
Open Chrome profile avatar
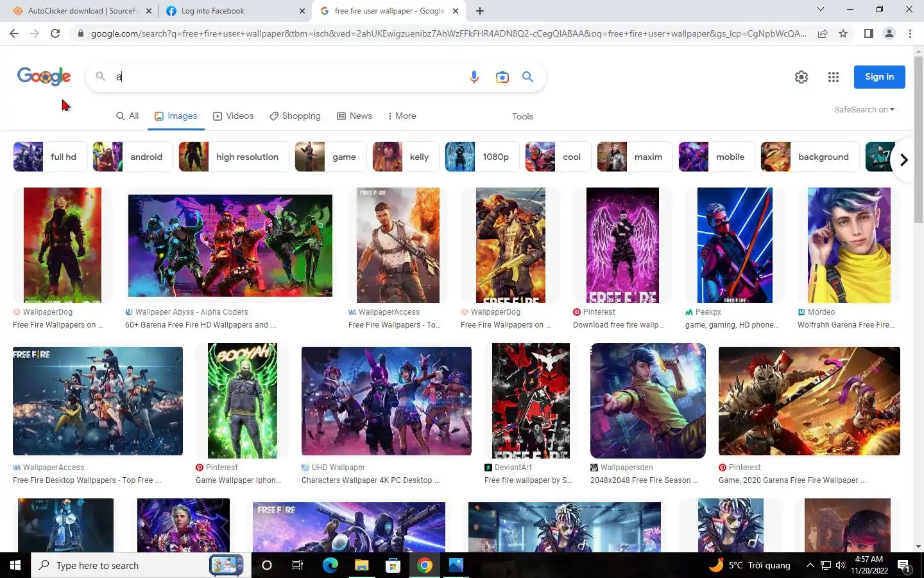[x=889, y=33]
